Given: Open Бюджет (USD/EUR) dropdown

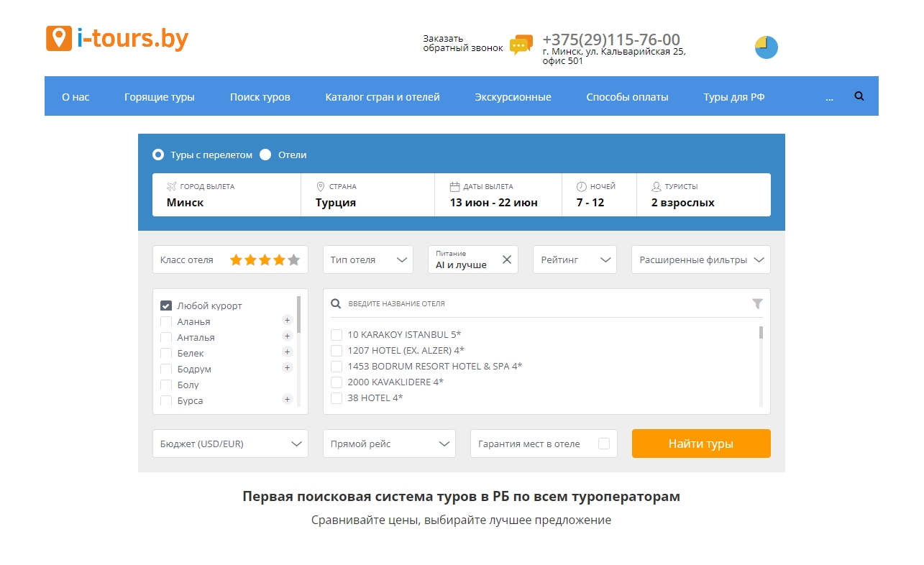Looking at the screenshot, I should click(x=230, y=444).
